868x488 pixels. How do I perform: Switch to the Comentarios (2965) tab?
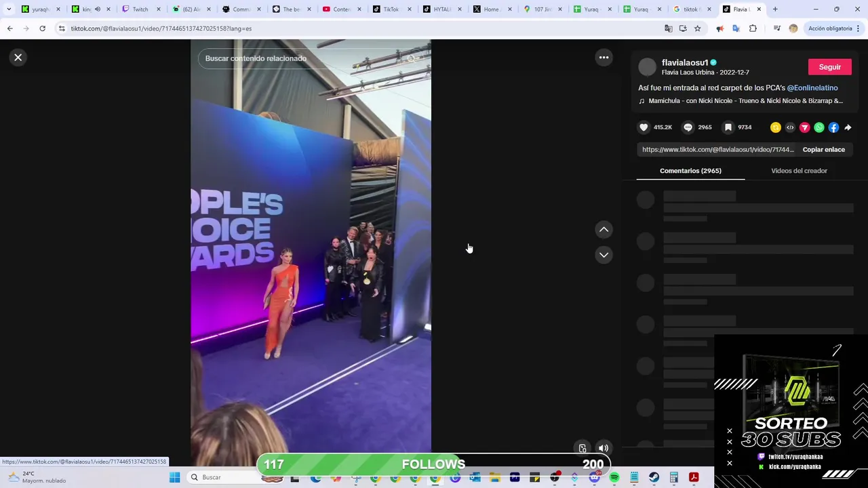[690, 171]
